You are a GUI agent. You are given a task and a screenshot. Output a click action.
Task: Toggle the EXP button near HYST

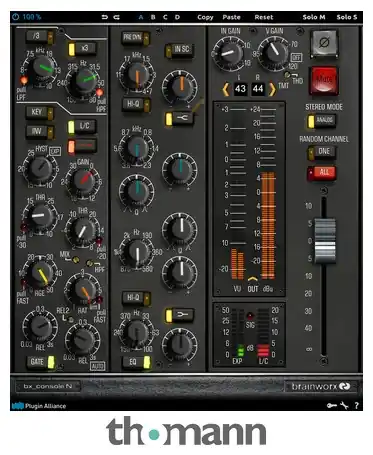coord(55,151)
